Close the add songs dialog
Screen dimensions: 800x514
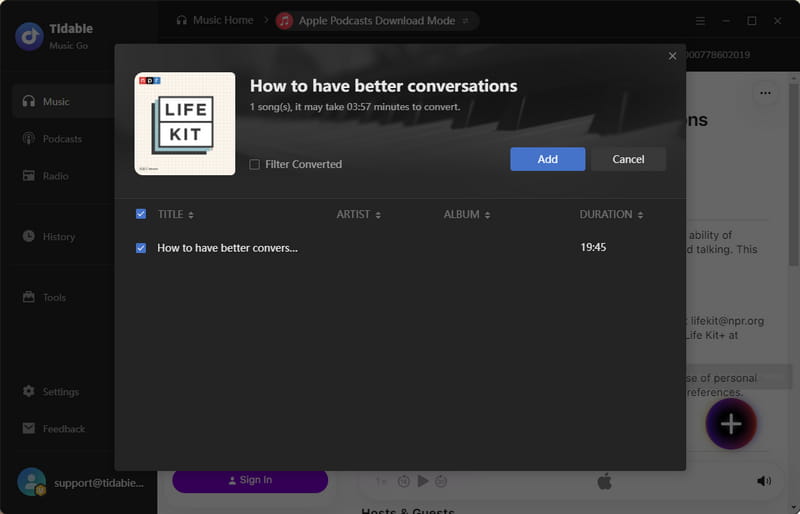(672, 56)
